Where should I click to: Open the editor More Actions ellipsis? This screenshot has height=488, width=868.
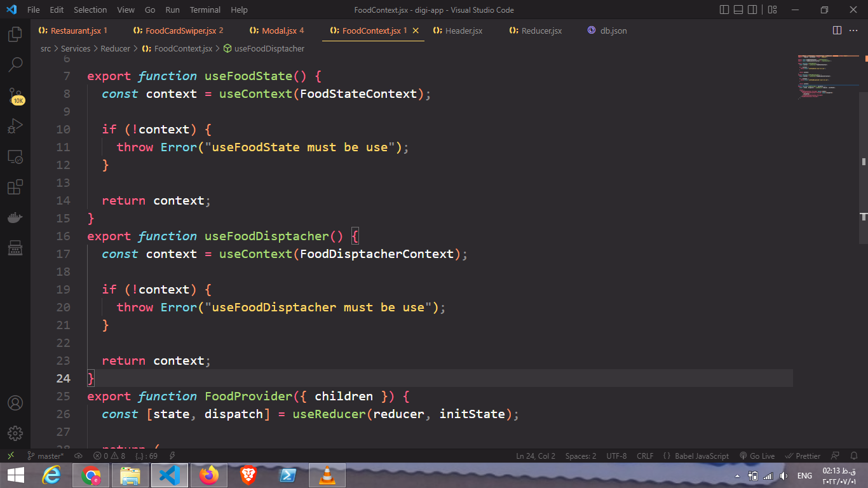click(x=855, y=30)
